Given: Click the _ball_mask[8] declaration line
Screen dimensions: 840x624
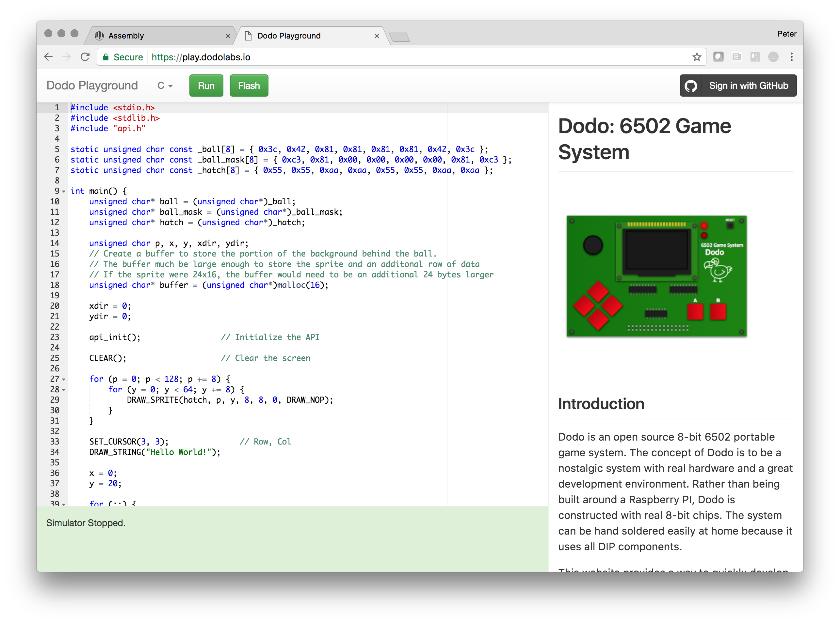Looking at the screenshot, I should [291, 160].
